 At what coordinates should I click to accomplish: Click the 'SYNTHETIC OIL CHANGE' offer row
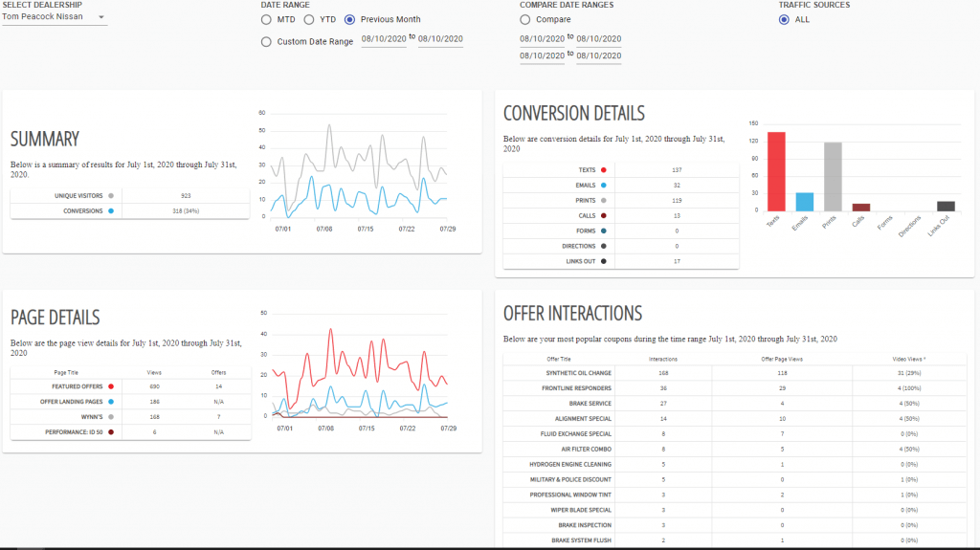pyautogui.click(x=734, y=373)
